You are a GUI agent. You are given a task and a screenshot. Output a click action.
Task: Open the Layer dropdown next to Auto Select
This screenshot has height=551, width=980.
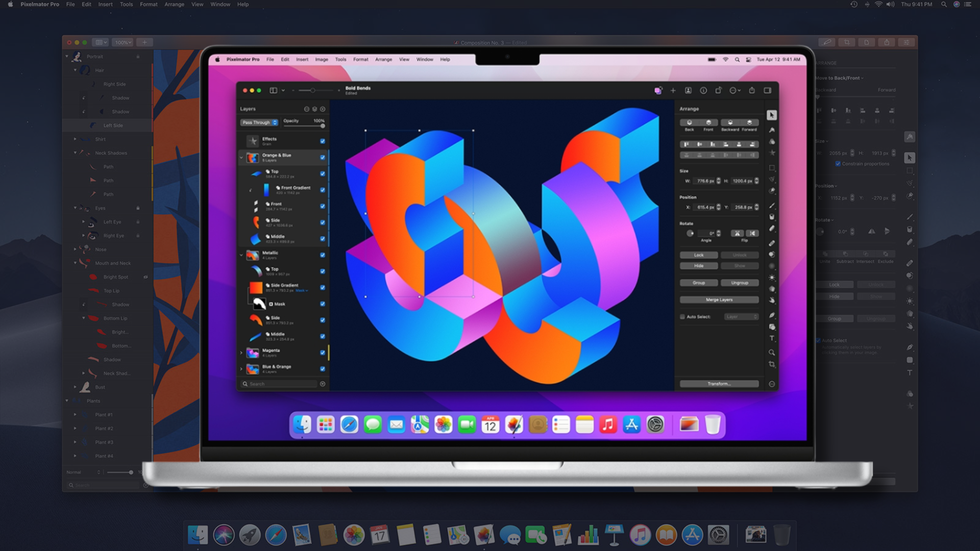tap(741, 317)
